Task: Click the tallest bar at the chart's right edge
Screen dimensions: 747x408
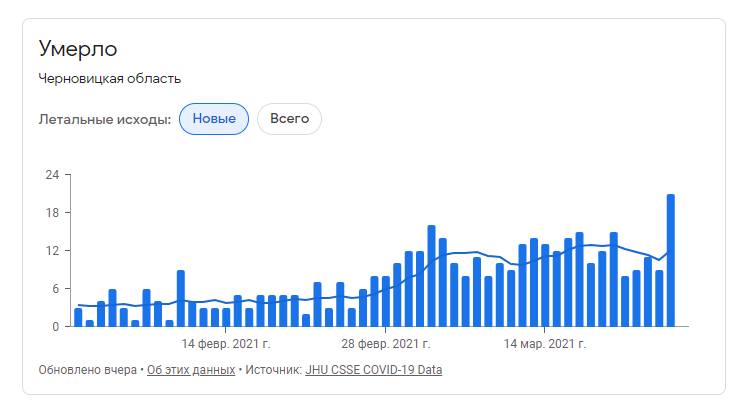Action: [670, 260]
